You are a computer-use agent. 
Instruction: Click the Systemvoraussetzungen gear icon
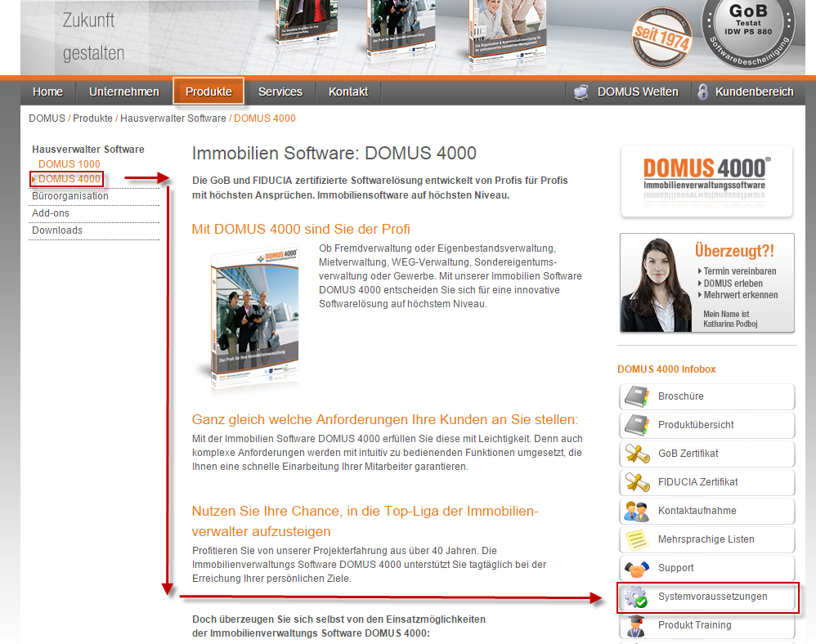(636, 597)
